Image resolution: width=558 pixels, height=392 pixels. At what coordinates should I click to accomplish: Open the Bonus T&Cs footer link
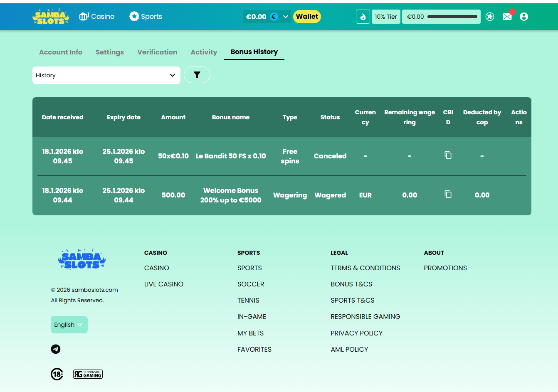[351, 284]
